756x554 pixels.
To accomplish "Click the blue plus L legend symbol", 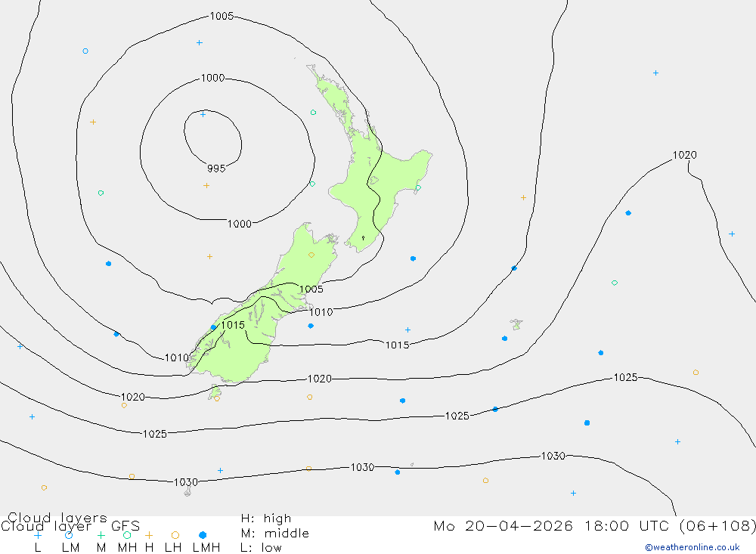I will [x=38, y=535].
